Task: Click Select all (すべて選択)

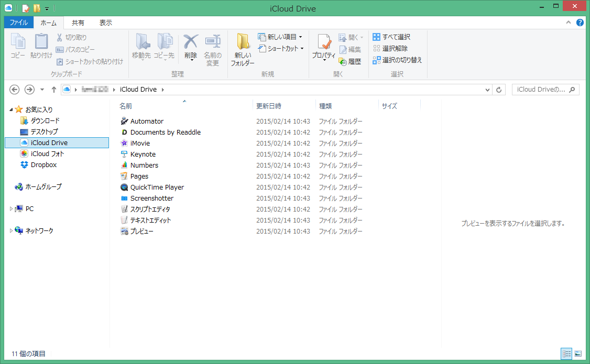Action: pos(392,37)
